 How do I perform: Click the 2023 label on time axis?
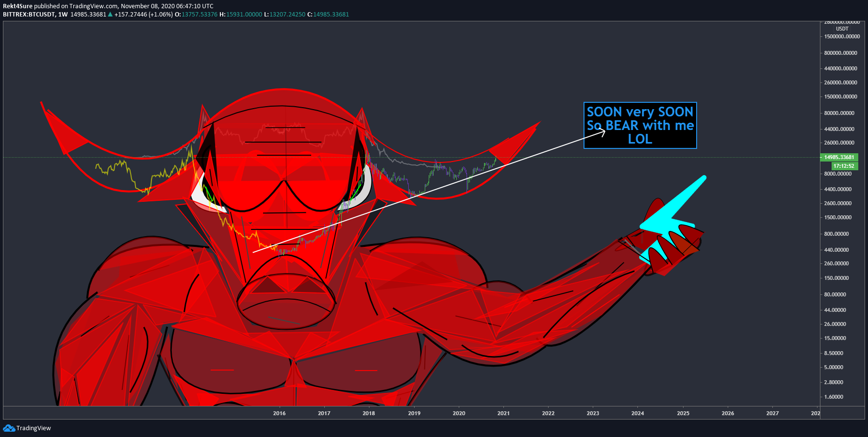593,413
